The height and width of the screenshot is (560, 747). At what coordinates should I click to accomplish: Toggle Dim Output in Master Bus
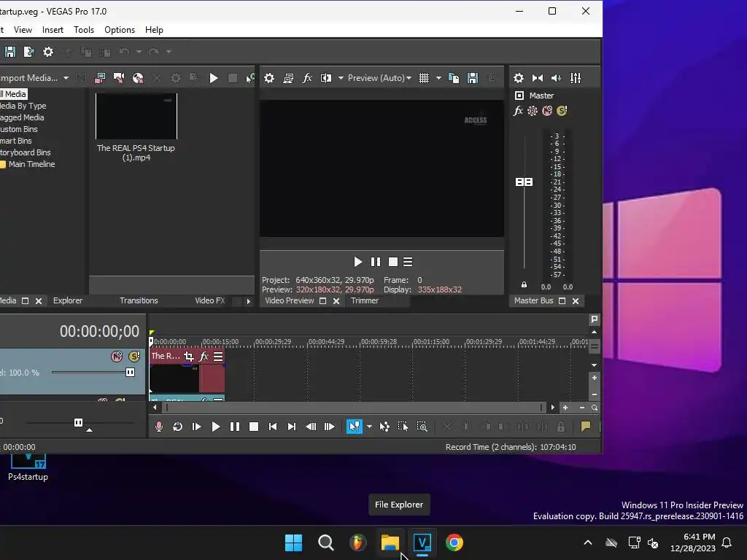tap(557, 78)
